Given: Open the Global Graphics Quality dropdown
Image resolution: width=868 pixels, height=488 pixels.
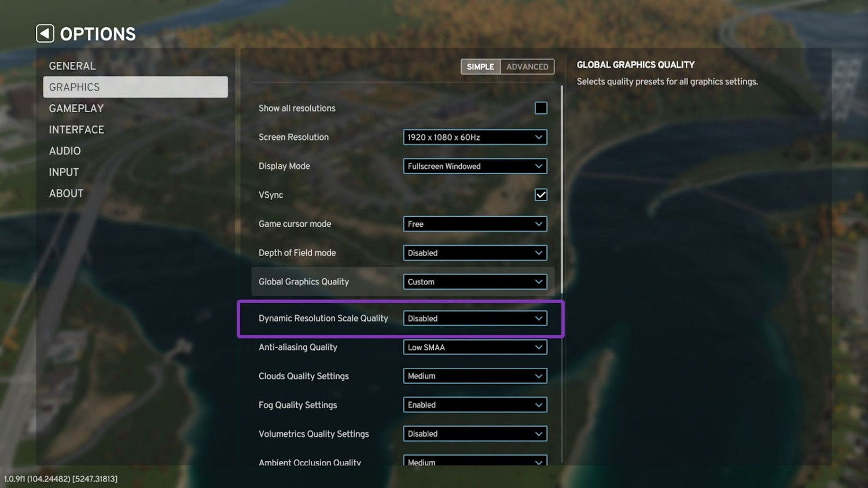Looking at the screenshot, I should [x=475, y=282].
